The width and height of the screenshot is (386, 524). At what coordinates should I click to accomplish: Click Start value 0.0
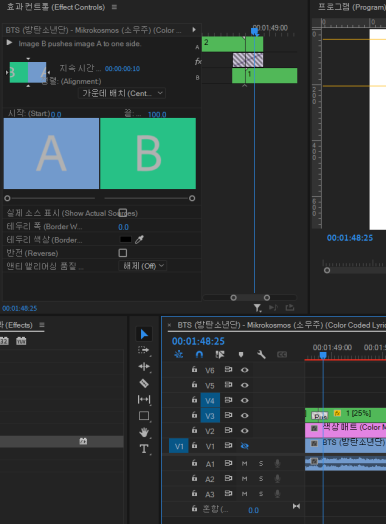click(x=56, y=114)
